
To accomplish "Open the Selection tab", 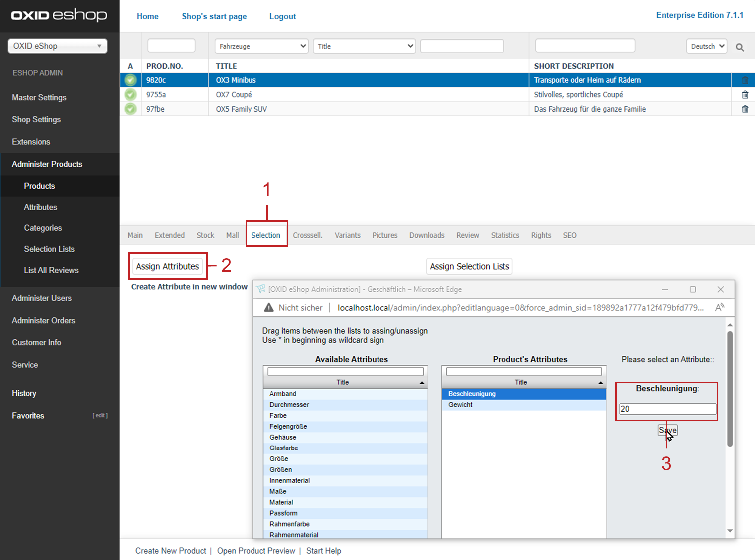I will point(266,235).
